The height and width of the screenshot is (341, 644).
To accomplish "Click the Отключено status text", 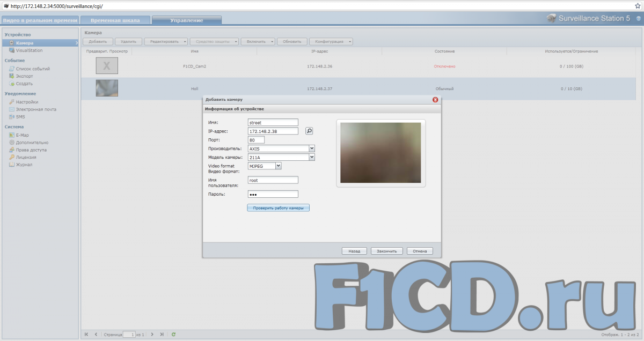I will pyautogui.click(x=444, y=66).
